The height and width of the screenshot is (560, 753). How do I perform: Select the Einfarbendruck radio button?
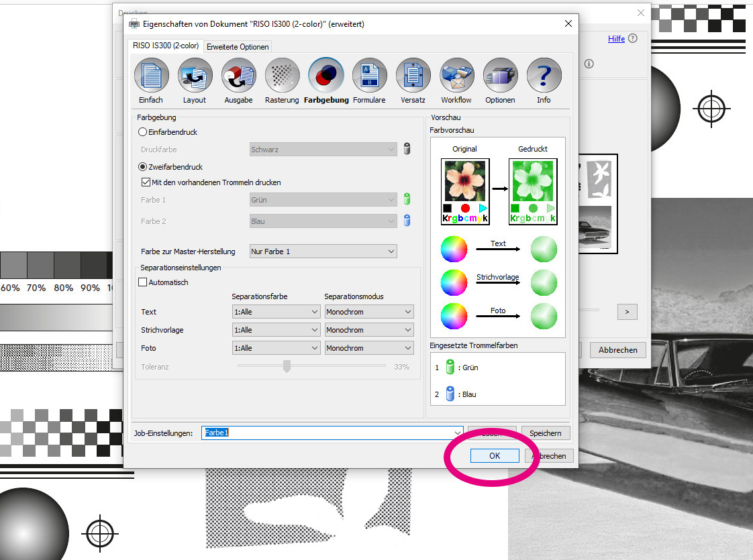142,132
